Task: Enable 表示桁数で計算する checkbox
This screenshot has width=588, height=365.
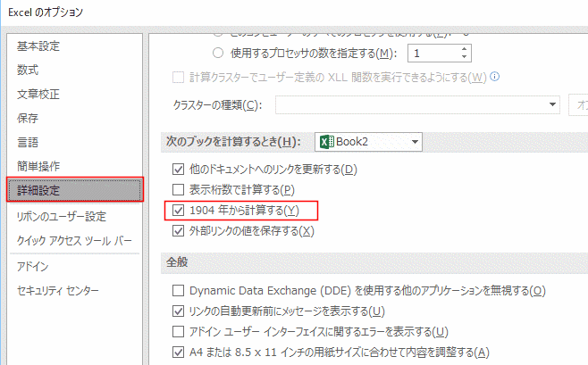Action: [x=178, y=189]
